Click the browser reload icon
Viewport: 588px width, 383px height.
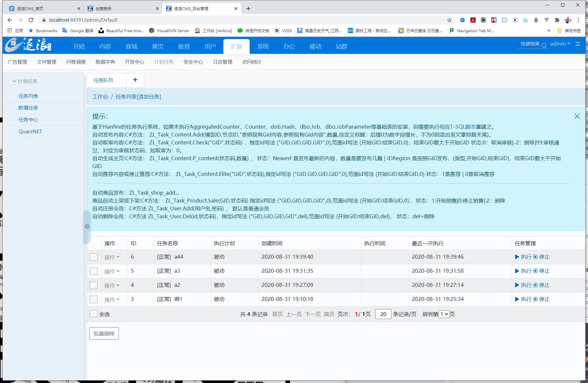[31, 20]
